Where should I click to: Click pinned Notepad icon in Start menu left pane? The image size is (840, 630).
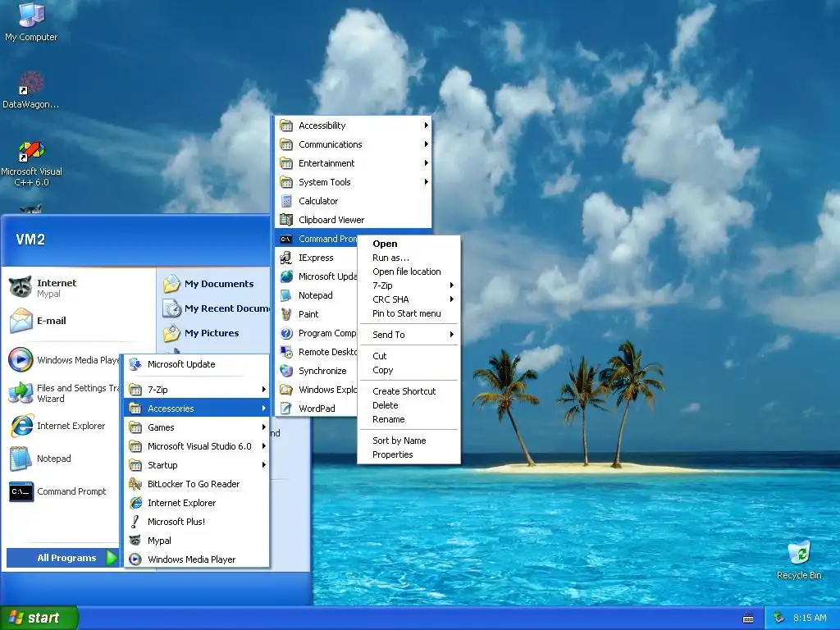pyautogui.click(x=21, y=459)
